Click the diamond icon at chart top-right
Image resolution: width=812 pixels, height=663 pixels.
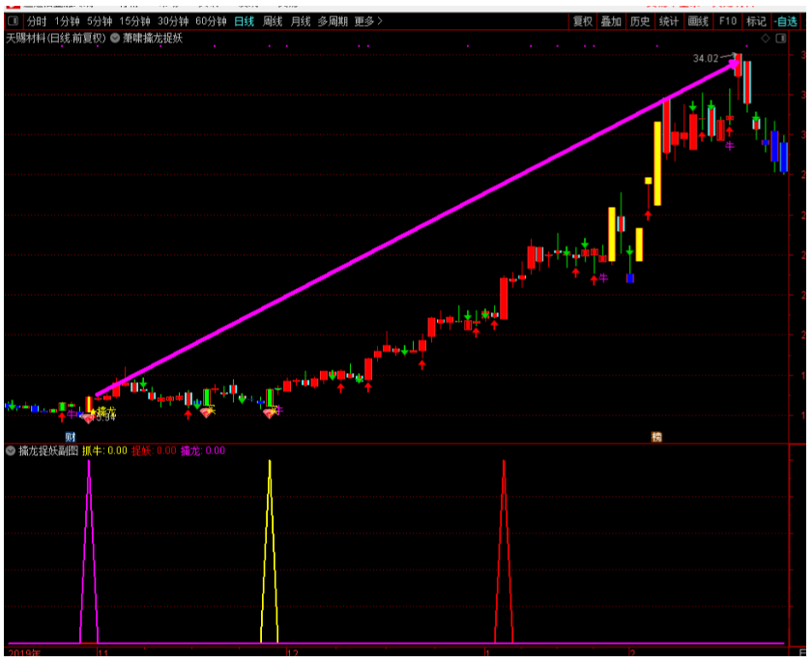tap(766, 39)
